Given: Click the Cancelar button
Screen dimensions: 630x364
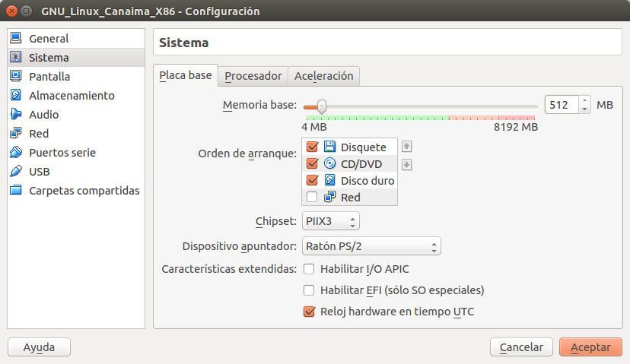Looking at the screenshot, I should (521, 347).
